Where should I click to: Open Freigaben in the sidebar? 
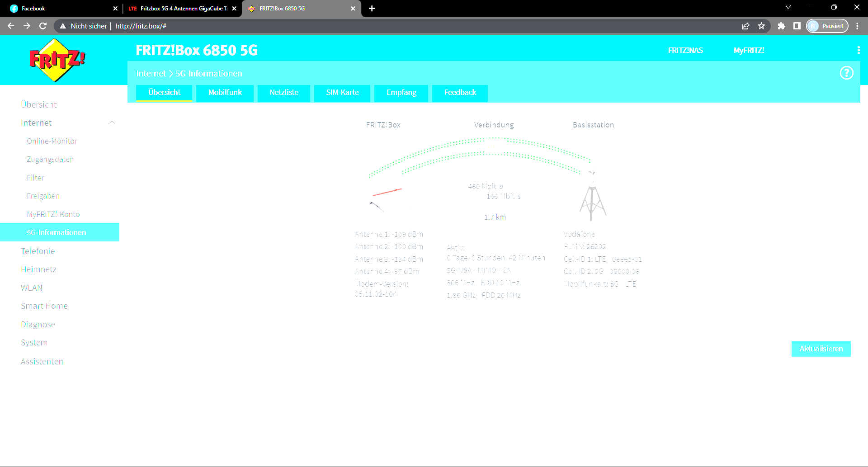[x=43, y=196]
